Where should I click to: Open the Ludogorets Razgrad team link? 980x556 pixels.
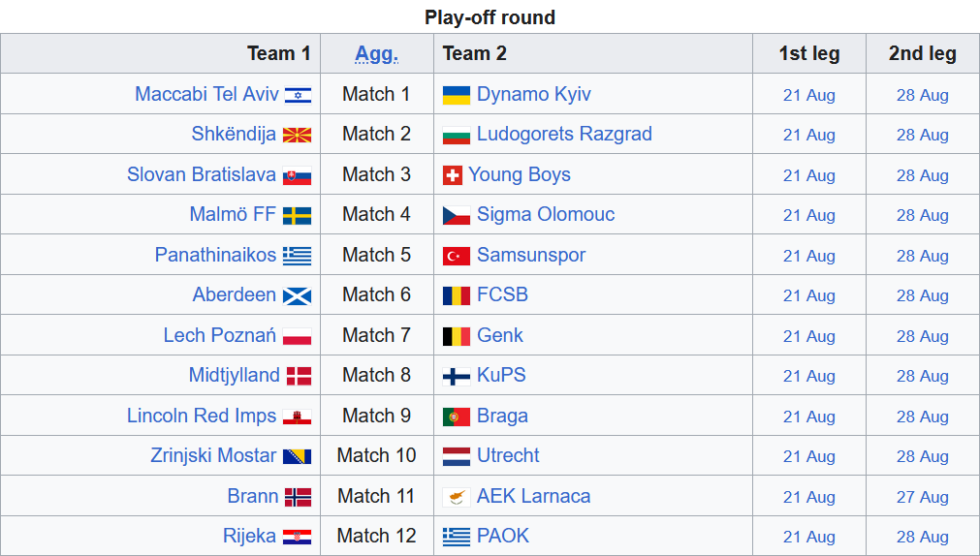564,134
